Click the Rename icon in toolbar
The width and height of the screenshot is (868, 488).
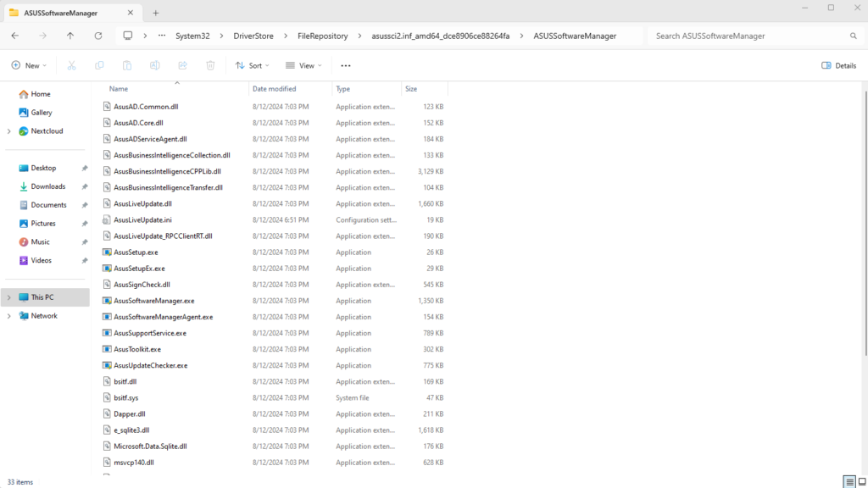(155, 65)
